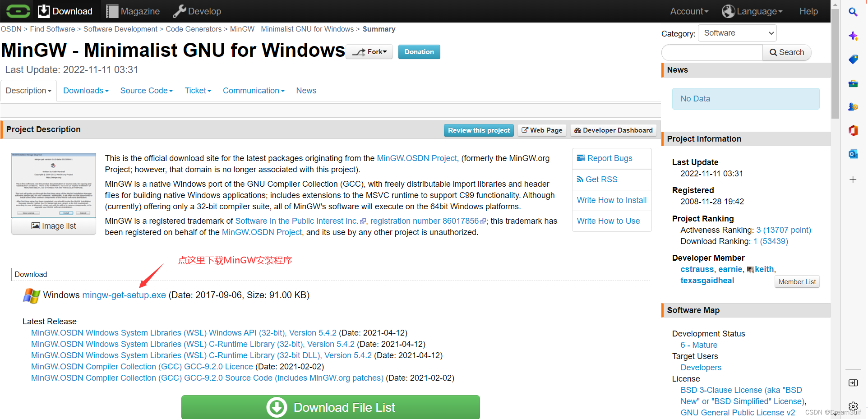Click Review this project button
The height and width of the screenshot is (419, 868).
point(479,130)
